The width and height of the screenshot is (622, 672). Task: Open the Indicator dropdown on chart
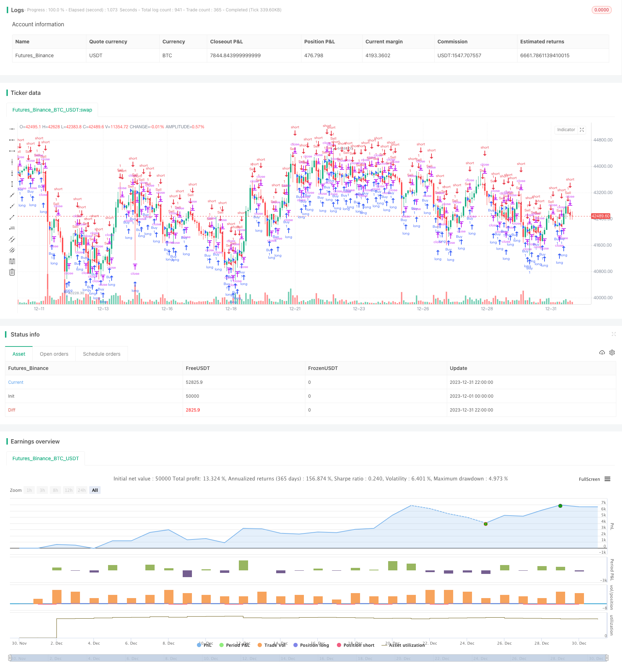(x=566, y=130)
